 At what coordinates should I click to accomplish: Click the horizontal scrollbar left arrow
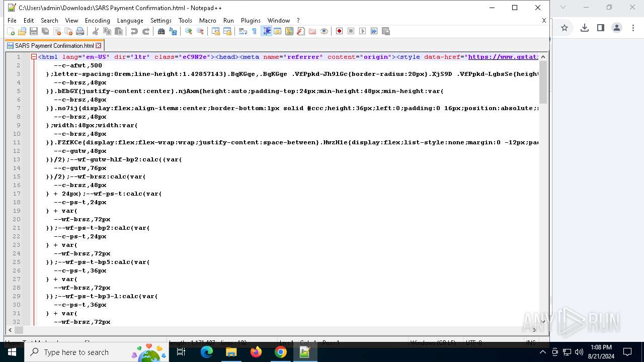(10, 330)
